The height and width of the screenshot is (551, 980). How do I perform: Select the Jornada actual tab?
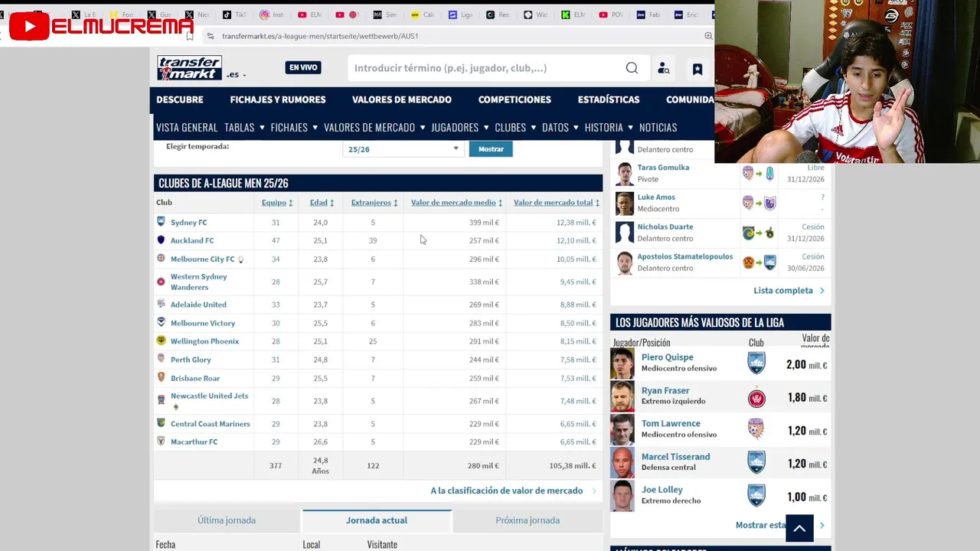pos(377,520)
